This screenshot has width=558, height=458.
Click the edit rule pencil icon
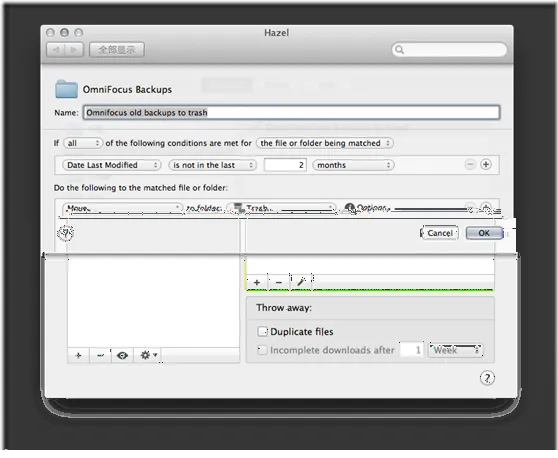301,283
